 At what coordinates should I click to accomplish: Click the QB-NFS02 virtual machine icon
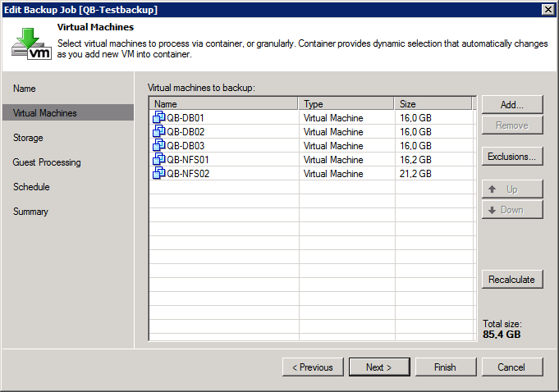tap(159, 174)
